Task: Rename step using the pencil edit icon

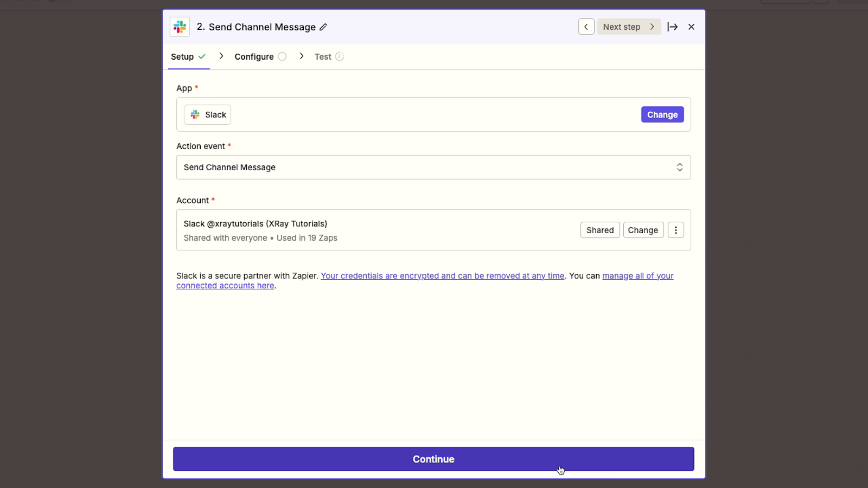Action: pyautogui.click(x=323, y=27)
